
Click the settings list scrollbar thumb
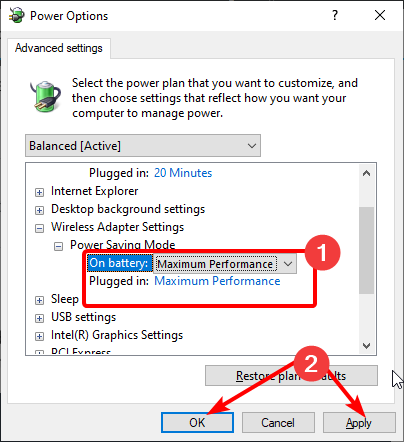coord(366,251)
